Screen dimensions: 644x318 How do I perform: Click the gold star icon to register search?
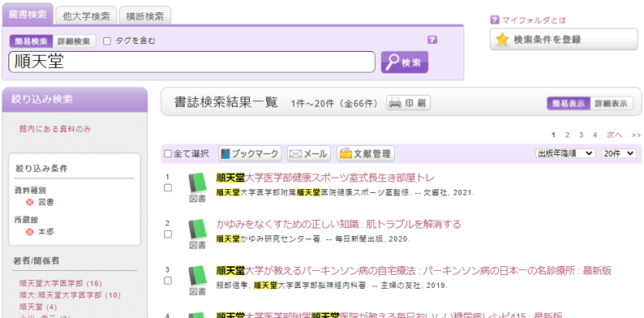(x=502, y=40)
